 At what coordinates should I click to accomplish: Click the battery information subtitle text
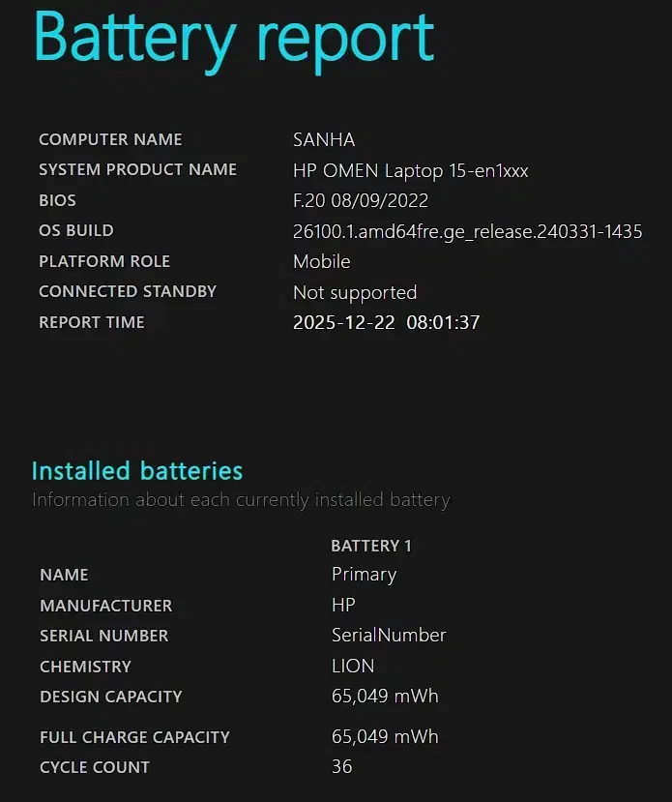(241, 500)
